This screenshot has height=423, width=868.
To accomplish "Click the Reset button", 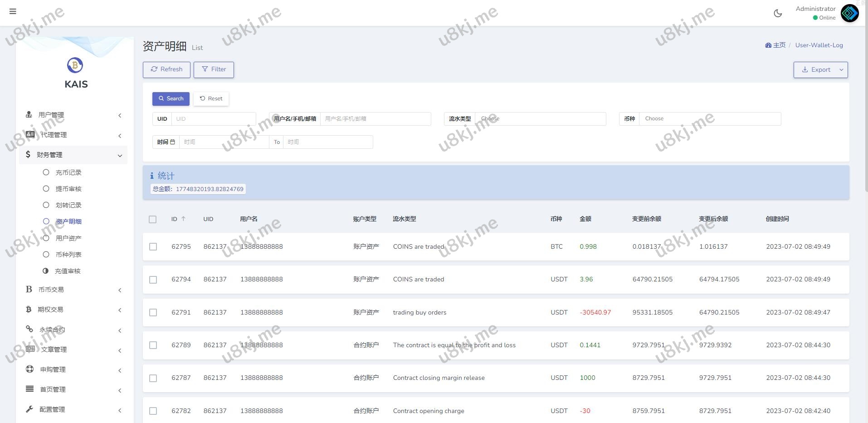I will pos(211,98).
